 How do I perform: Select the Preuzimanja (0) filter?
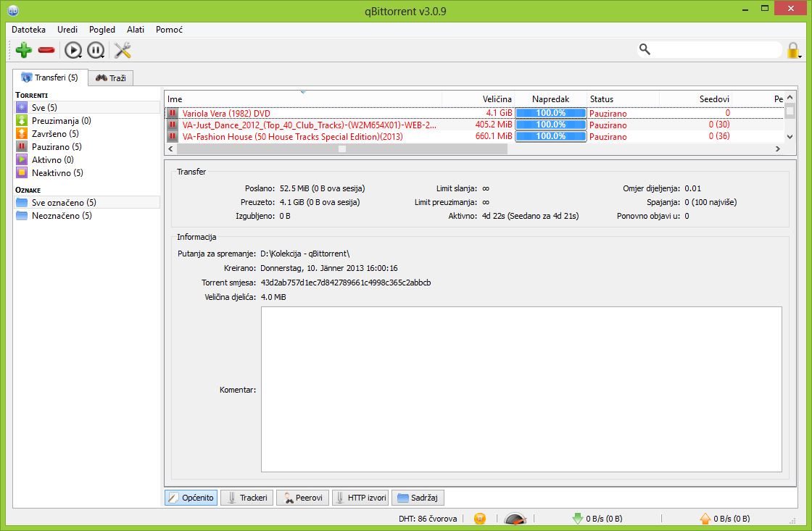(87, 120)
